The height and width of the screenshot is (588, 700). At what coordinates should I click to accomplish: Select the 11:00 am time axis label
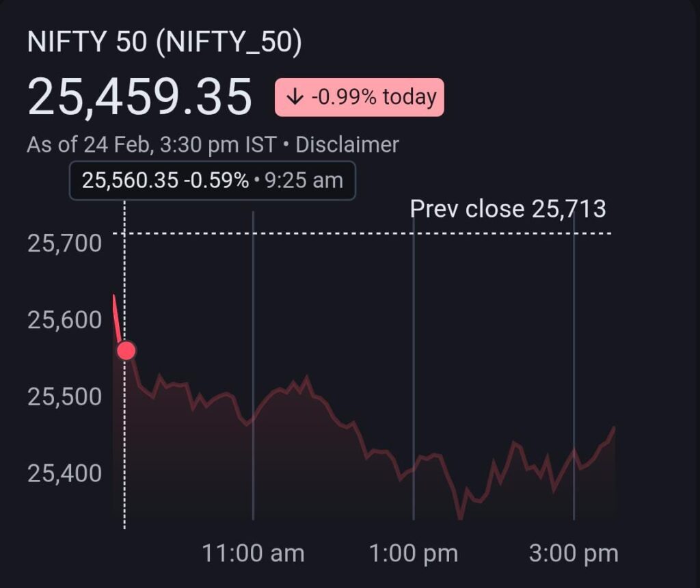(253, 553)
